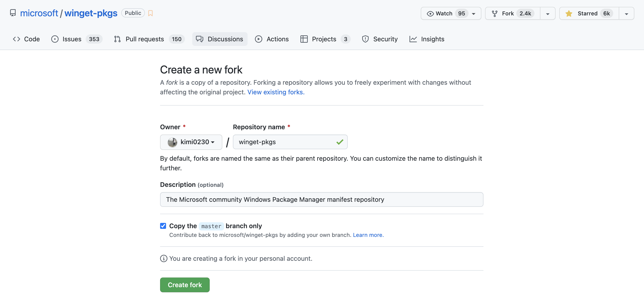
Task: Open the microsoft organization link
Action: pos(39,13)
